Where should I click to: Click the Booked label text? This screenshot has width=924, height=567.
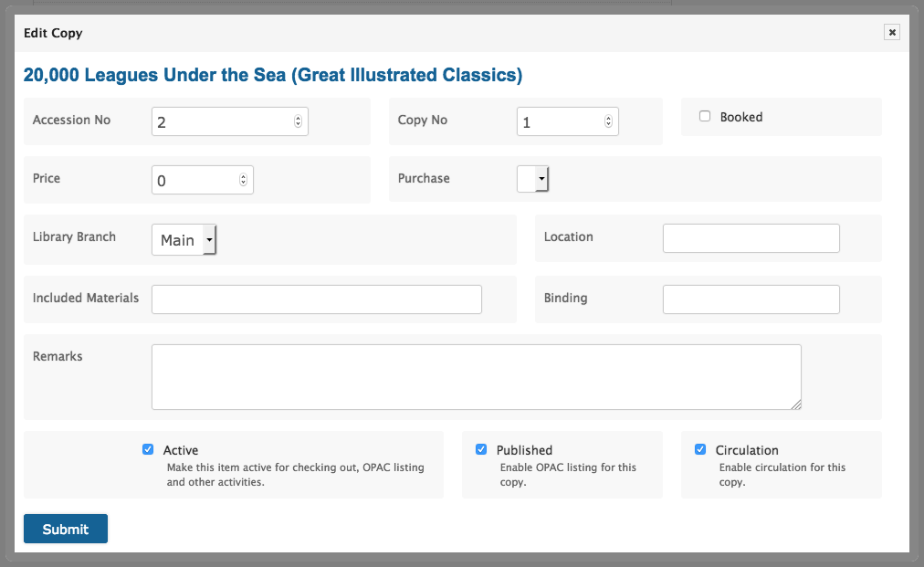coord(740,117)
